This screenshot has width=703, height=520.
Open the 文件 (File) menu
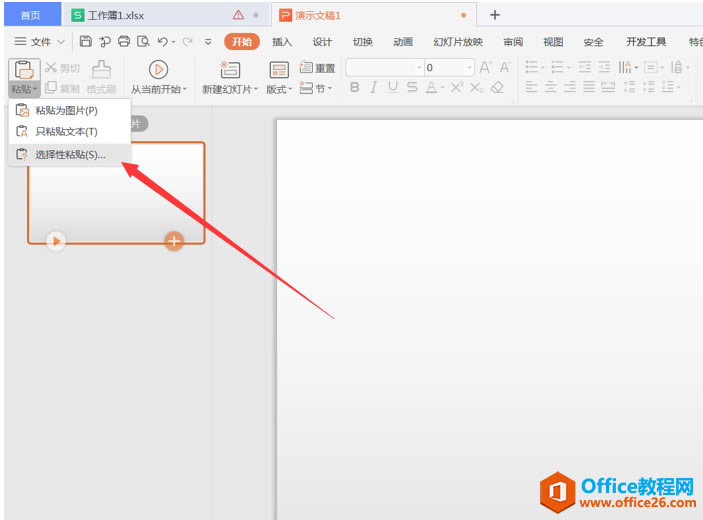(39, 42)
